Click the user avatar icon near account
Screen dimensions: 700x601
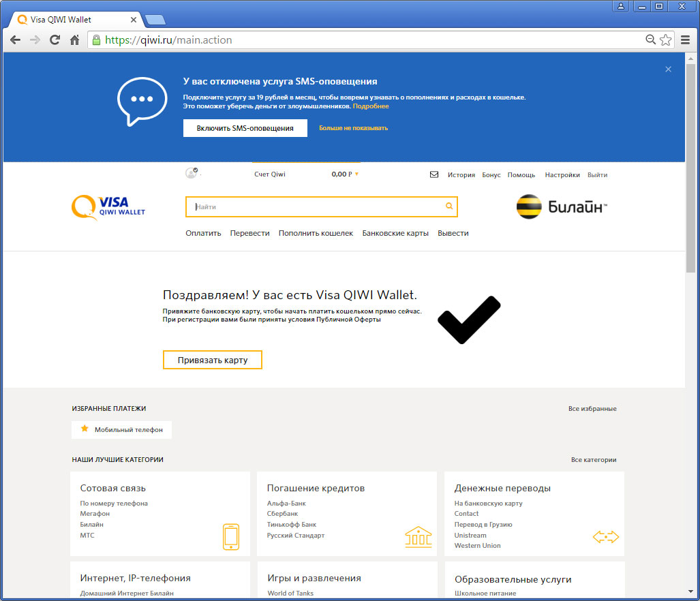pyautogui.click(x=192, y=172)
